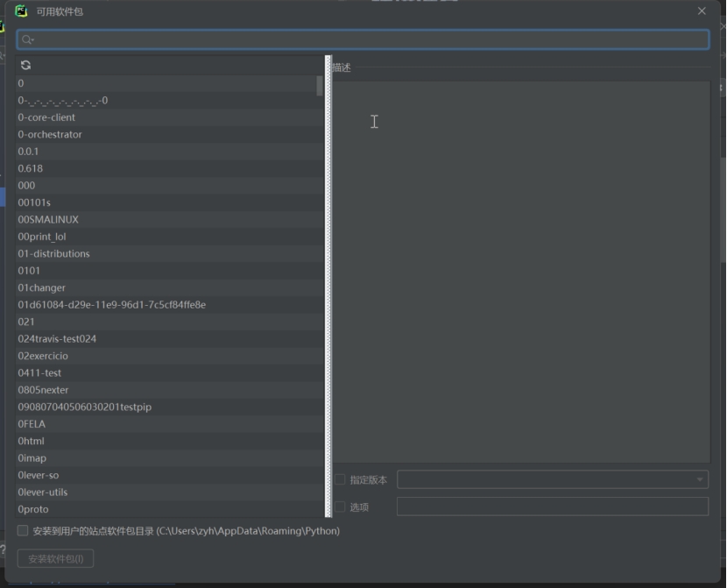This screenshot has height=588, width=727.
Task: Click the refresh package list icon
Action: tap(25, 65)
